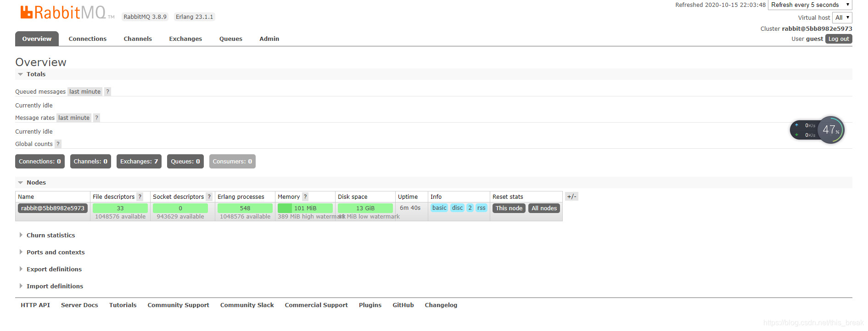868x331 pixels.
Task: Click the Log out button
Action: (x=839, y=39)
